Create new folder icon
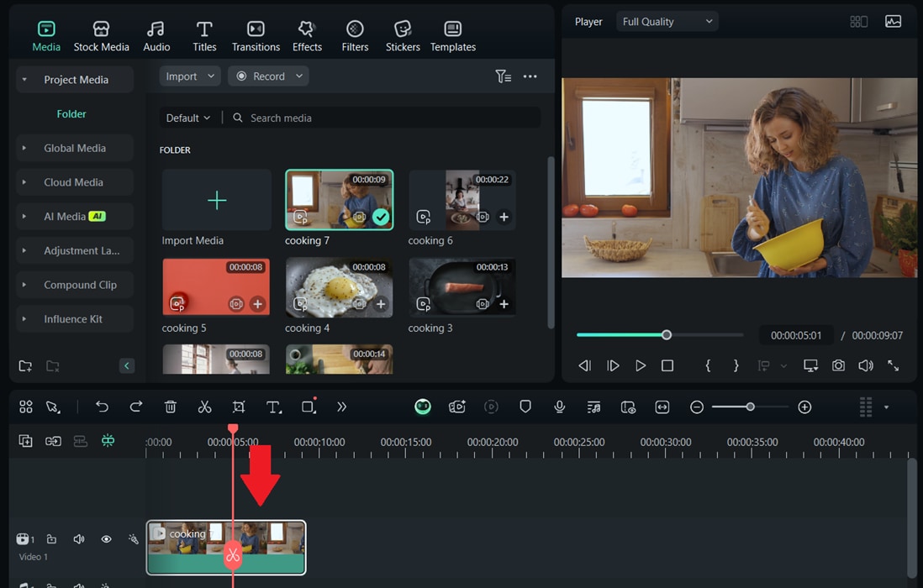Screen dimensions: 923x588 25,365
